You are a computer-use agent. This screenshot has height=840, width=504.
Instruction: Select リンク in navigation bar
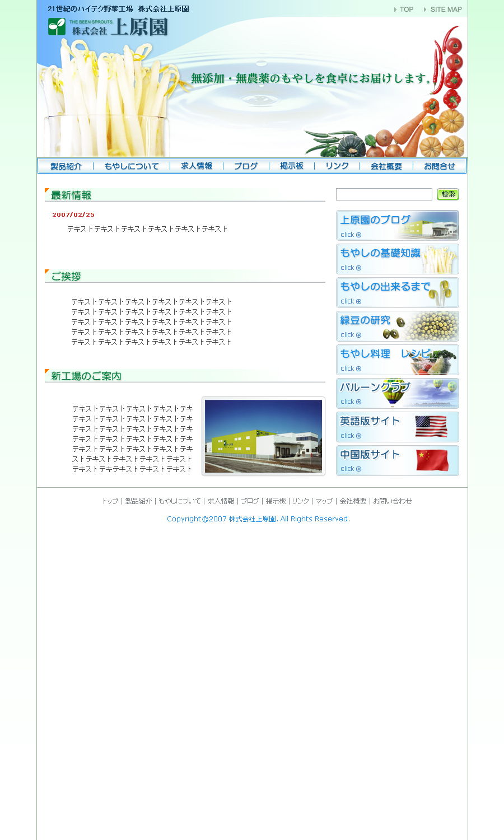tap(337, 166)
